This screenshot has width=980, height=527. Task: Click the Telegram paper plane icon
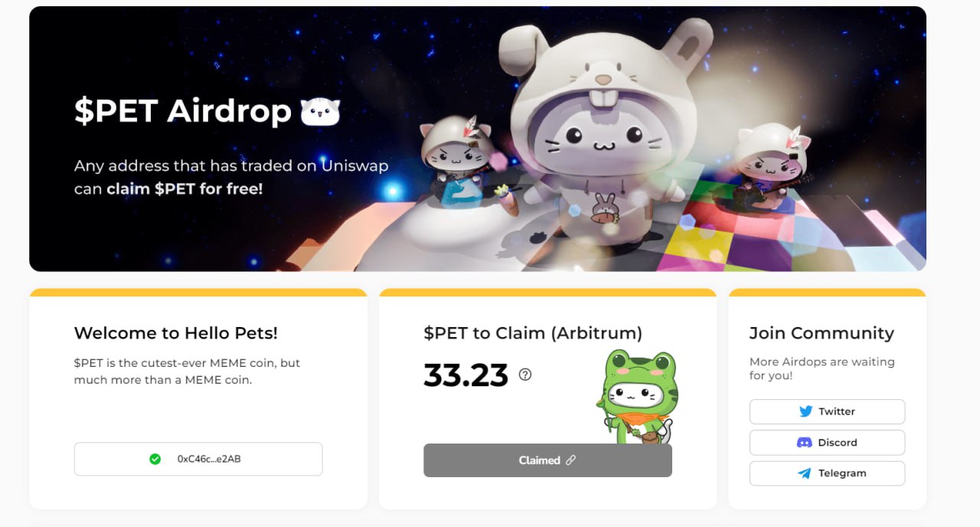(x=805, y=473)
